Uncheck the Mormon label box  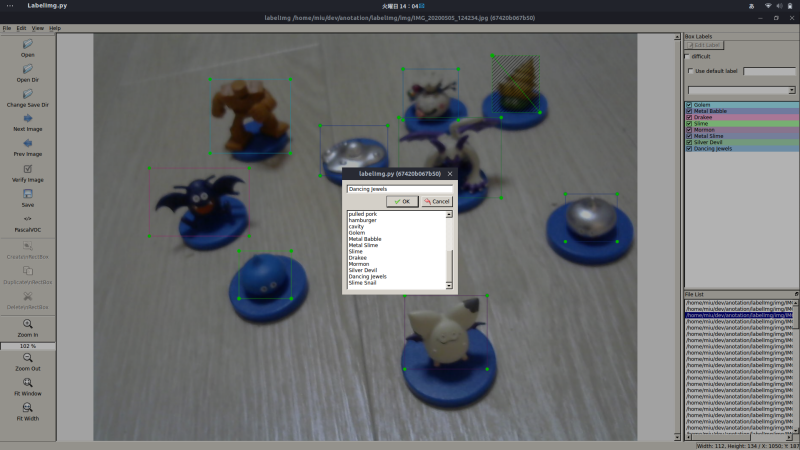(x=689, y=130)
